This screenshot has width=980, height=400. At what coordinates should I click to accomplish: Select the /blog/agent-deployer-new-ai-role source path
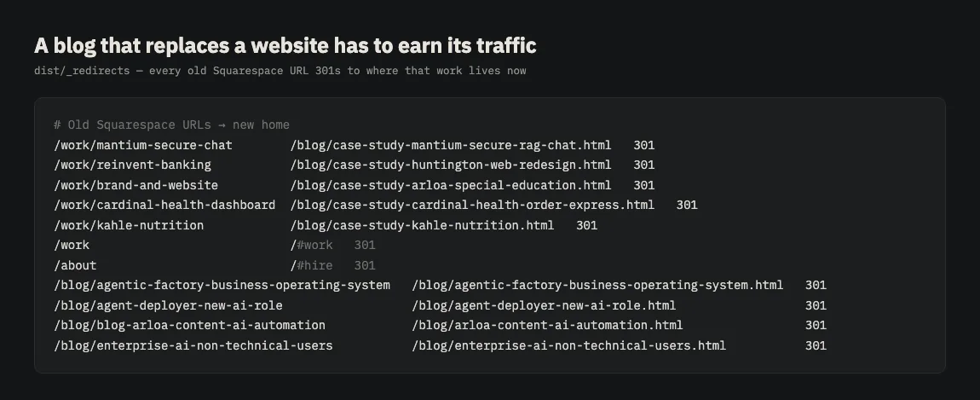(x=168, y=305)
